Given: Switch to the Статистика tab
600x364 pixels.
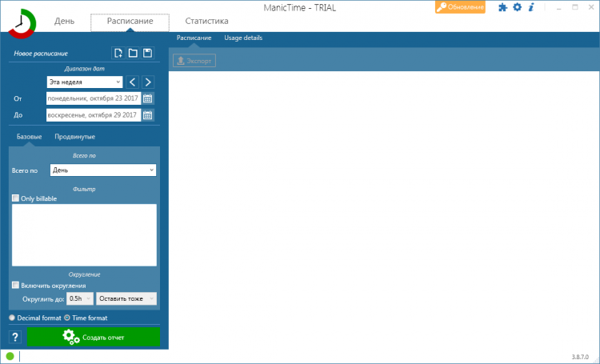Looking at the screenshot, I should [x=206, y=21].
